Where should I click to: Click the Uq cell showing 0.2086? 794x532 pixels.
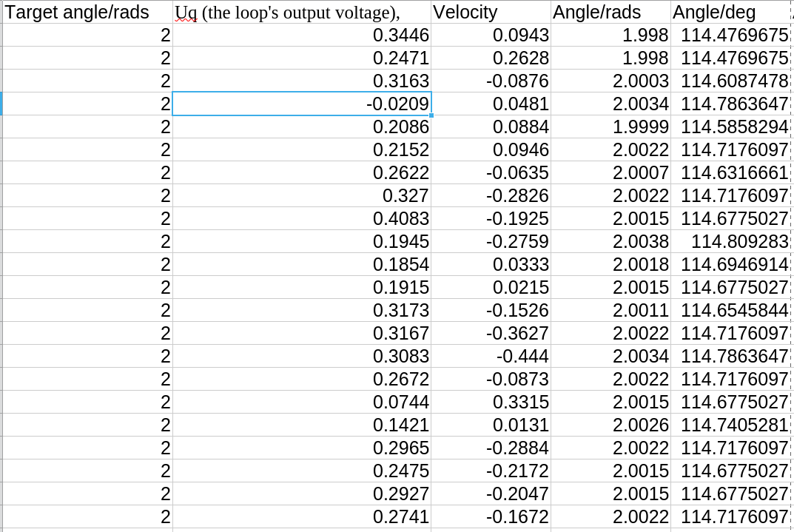tap(302, 127)
